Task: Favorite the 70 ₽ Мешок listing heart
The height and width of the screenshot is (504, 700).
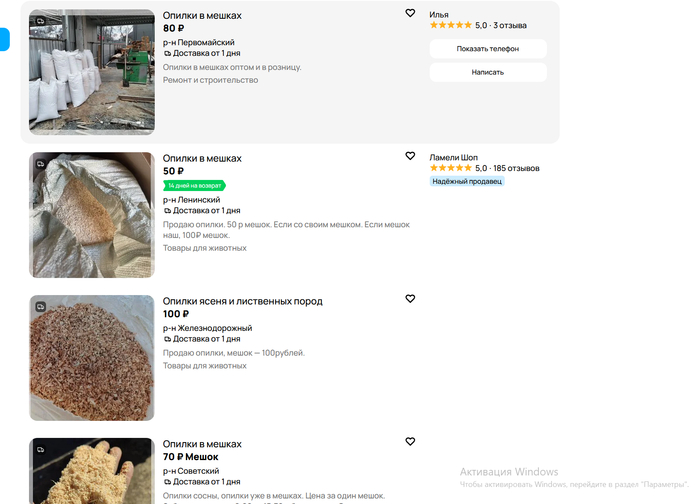Action: pyautogui.click(x=410, y=441)
